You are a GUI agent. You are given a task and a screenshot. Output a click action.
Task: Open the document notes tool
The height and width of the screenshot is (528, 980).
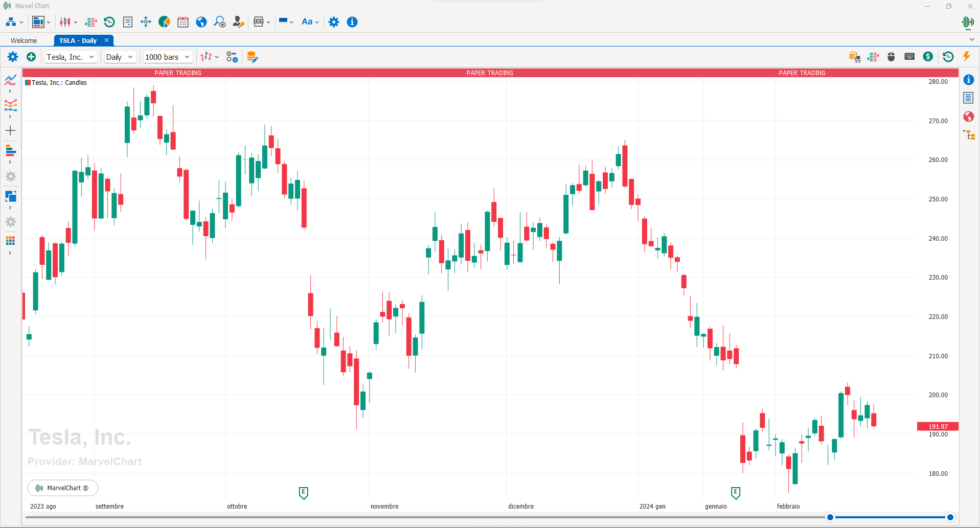128,22
